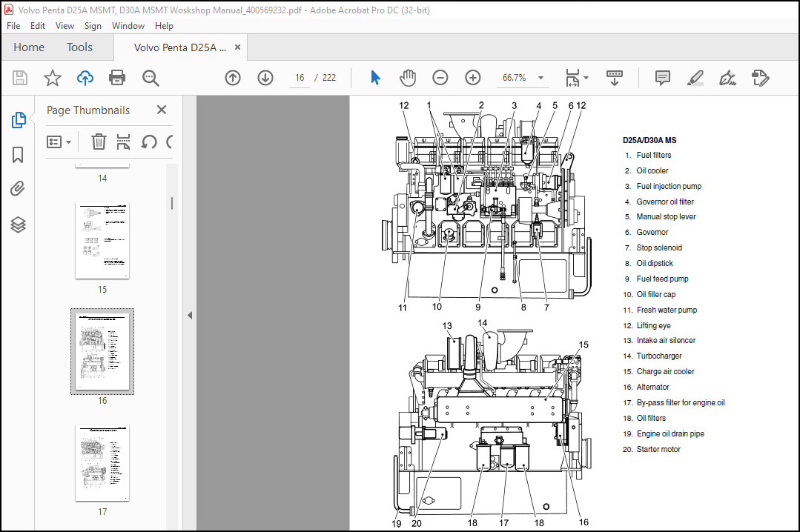Image resolution: width=800 pixels, height=532 pixels.
Task: Click the 'D25A/D30A MS' heading
Action: click(649, 140)
